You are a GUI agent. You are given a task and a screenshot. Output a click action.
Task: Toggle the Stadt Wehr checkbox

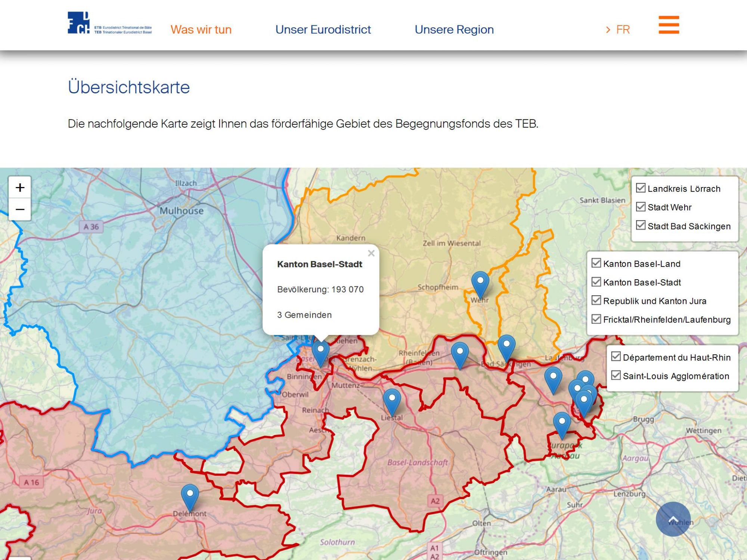641,207
